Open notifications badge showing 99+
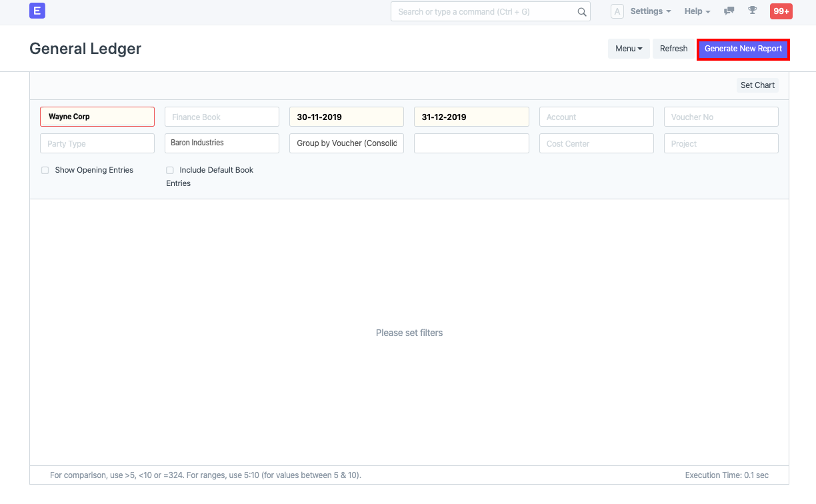 (x=780, y=11)
